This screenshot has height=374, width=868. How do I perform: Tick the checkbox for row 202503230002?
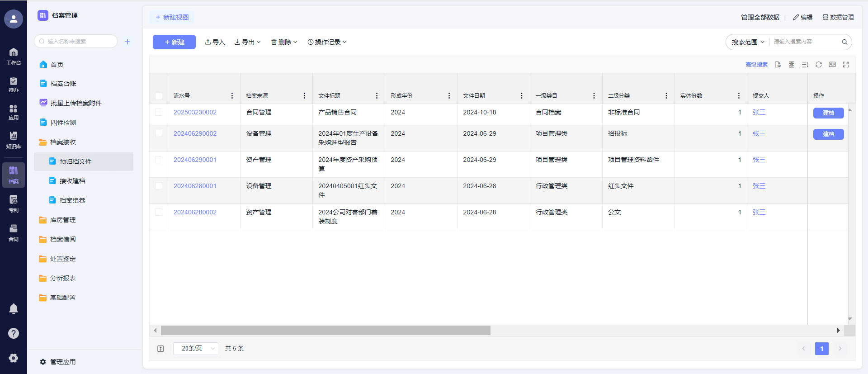[159, 112]
